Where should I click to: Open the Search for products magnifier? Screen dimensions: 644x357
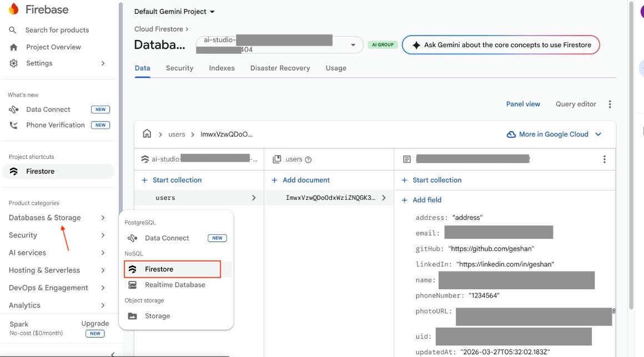(12, 30)
